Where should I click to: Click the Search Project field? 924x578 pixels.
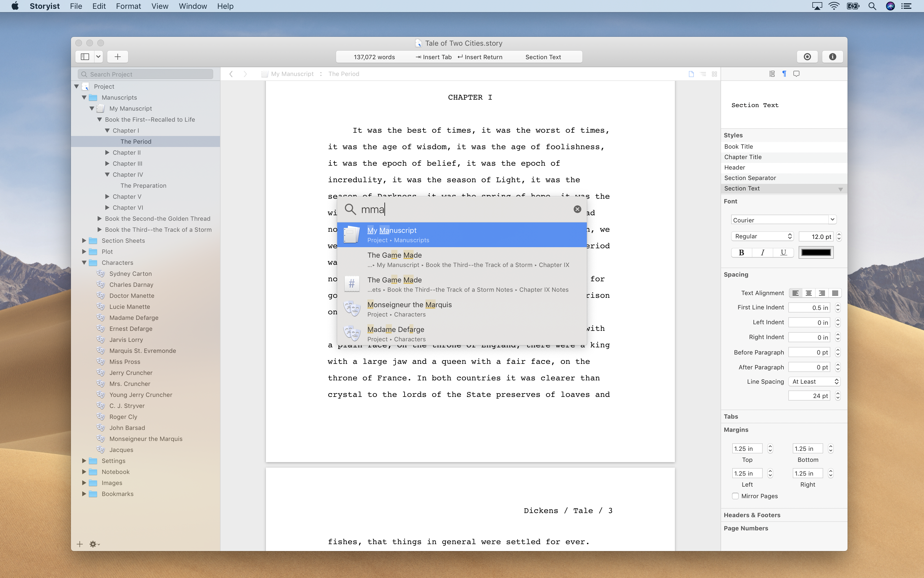pos(145,74)
